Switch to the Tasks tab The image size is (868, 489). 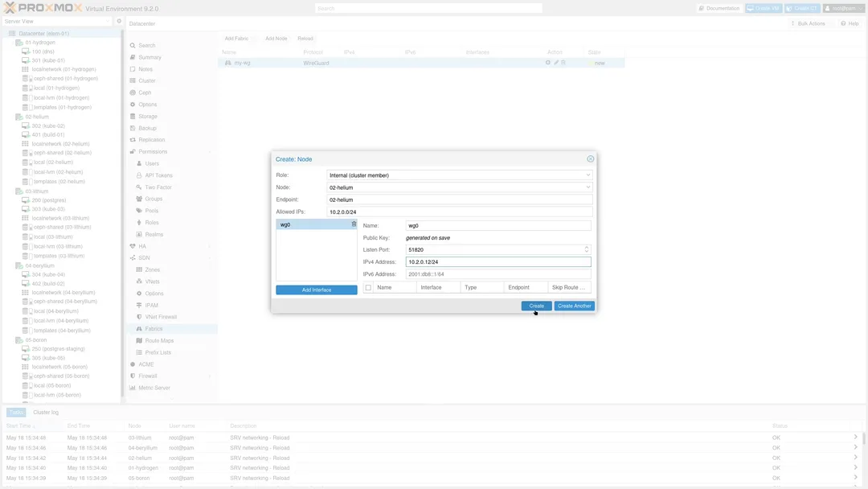16,412
